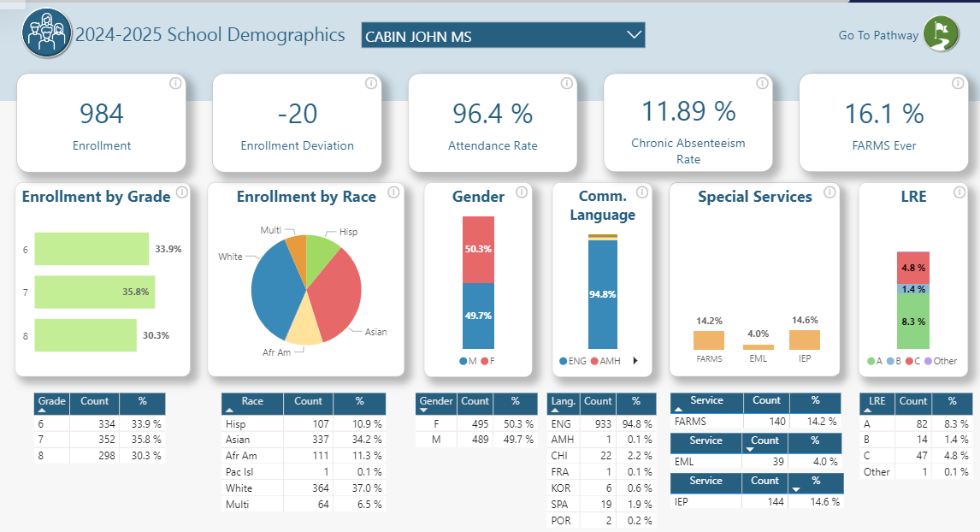
Task: Select the grade 7 bar
Action: point(95,292)
